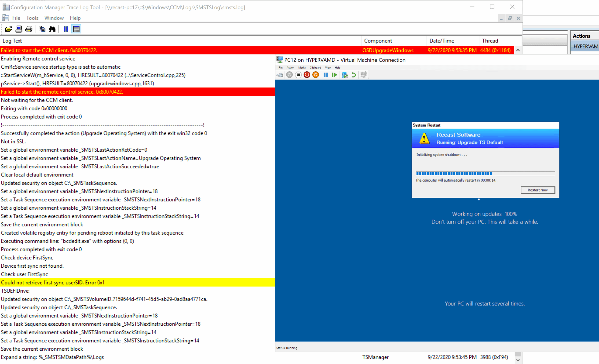The height and width of the screenshot is (364, 599).
Task: Click the Copy icon in the toolbar
Action: coord(42,29)
